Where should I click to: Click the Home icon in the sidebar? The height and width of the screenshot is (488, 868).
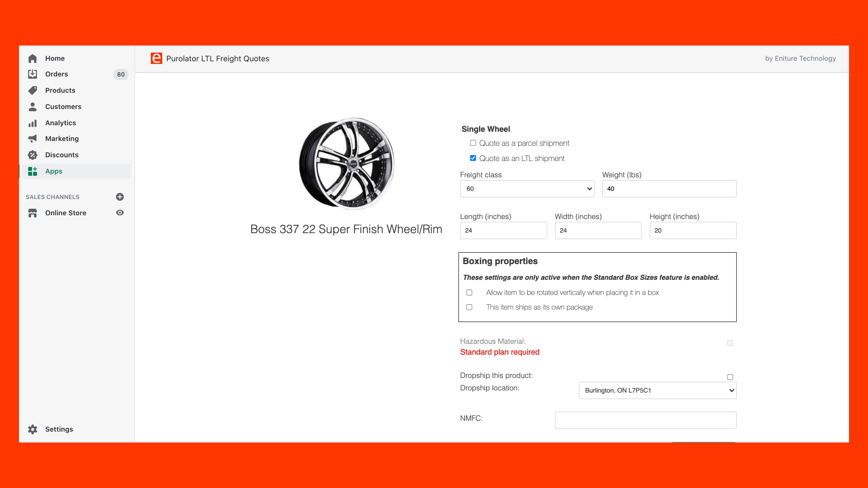(32, 58)
